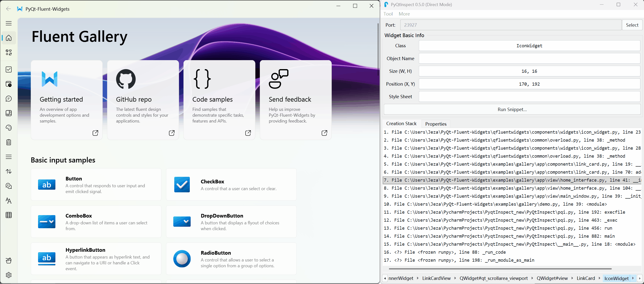The height and width of the screenshot is (284, 644).
Task: Open the Tool menu
Action: [x=388, y=14]
